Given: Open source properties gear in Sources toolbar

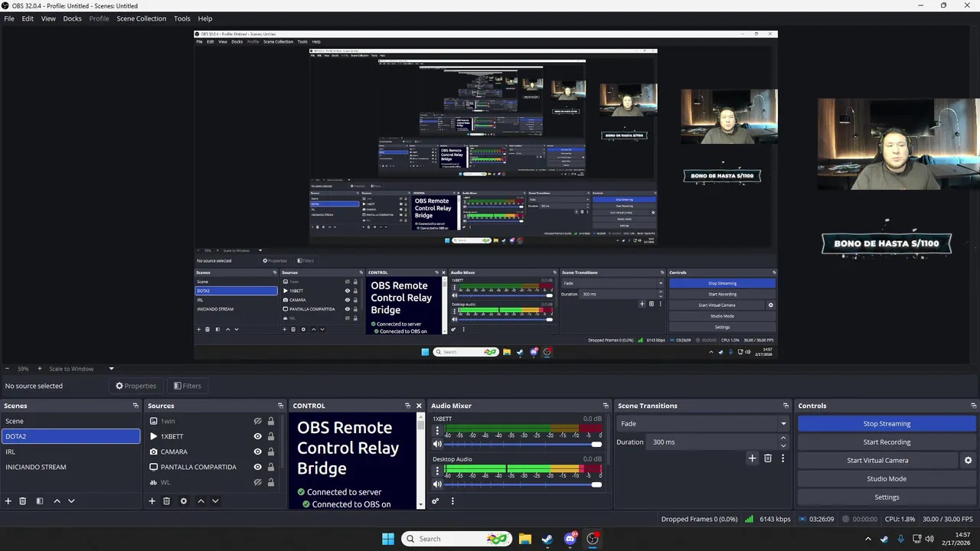Looking at the screenshot, I should click(x=183, y=501).
